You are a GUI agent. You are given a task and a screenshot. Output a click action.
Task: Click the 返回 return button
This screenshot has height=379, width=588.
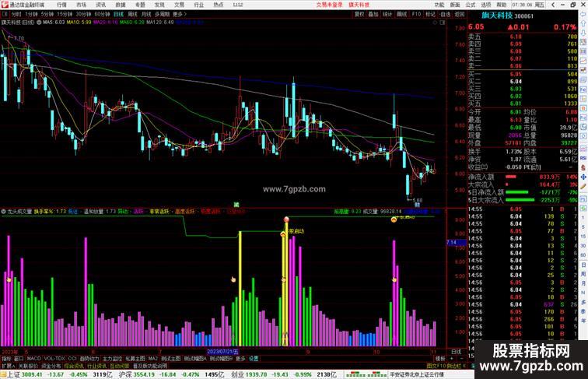[460, 14]
